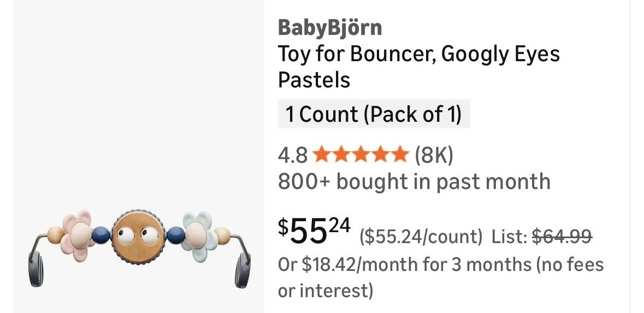
Task: Click the right navy blue bead
Action: click(175, 235)
